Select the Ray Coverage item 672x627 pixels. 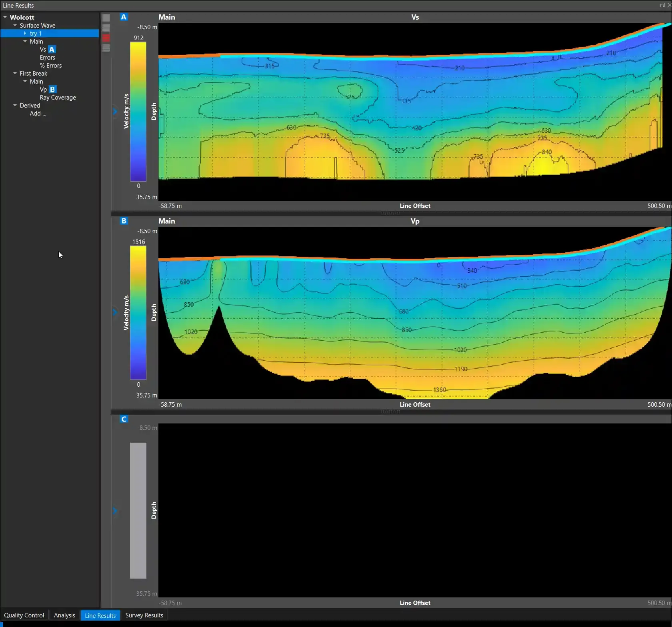click(x=58, y=98)
